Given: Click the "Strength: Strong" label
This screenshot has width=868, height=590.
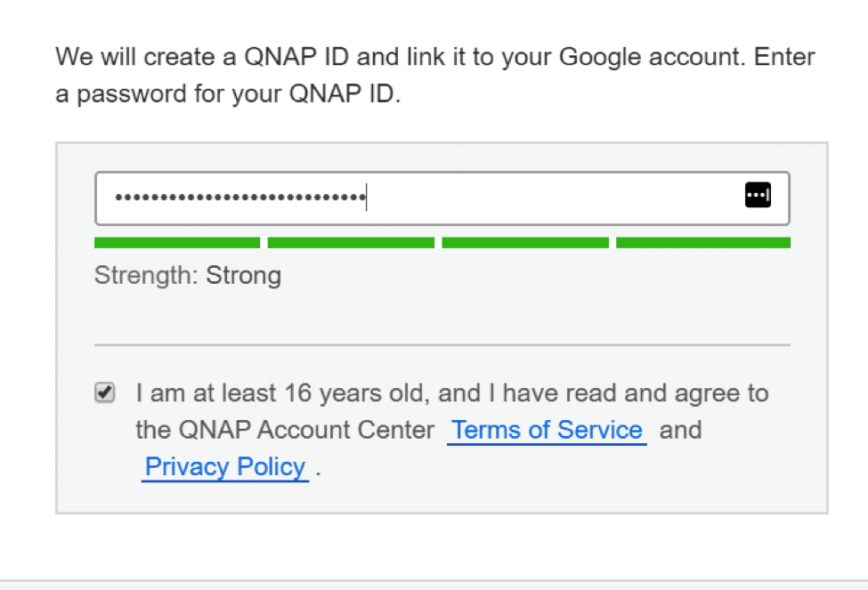Looking at the screenshot, I should [x=188, y=275].
